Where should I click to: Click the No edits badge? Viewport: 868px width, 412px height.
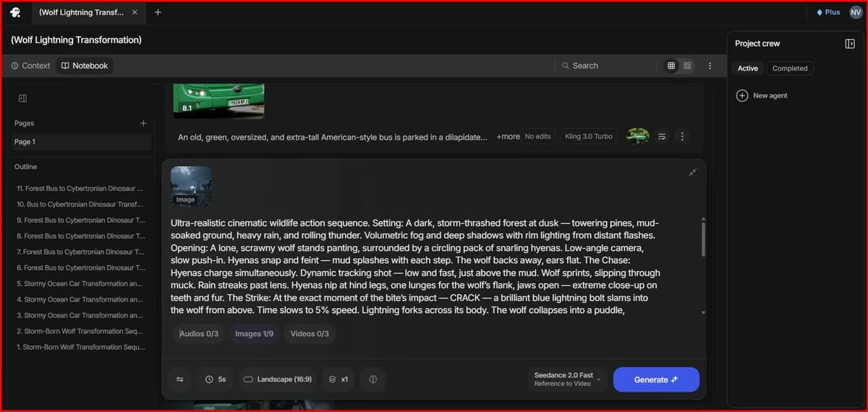pyautogui.click(x=537, y=137)
